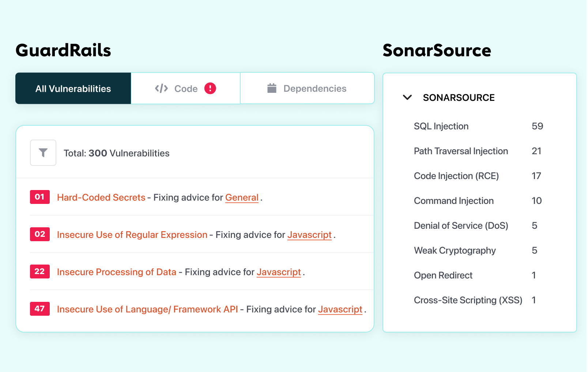Click the badge showing 01 beside Hard-Coded Secrets
Viewport: 588px width, 372px height.
(x=39, y=197)
